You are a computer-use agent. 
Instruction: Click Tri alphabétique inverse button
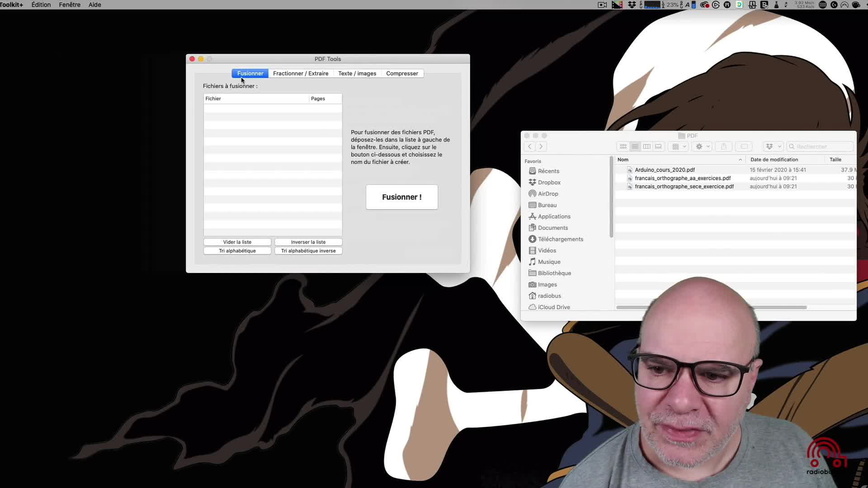tap(308, 251)
